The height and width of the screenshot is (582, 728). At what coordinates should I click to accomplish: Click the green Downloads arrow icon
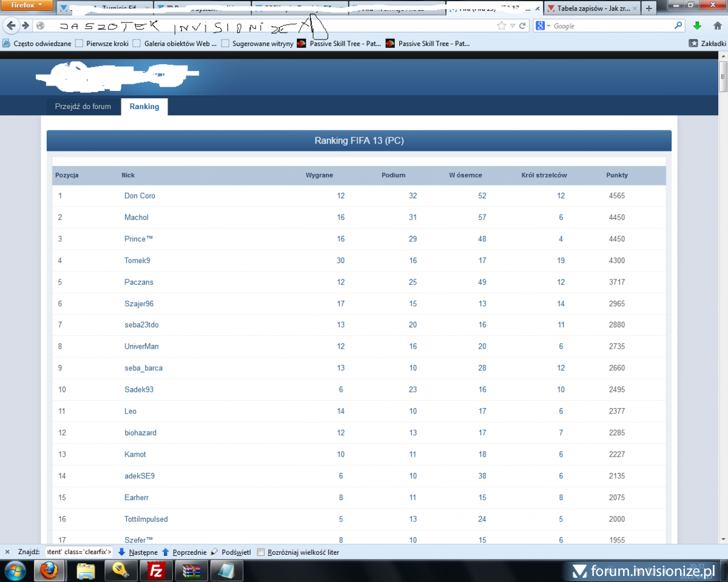697,26
